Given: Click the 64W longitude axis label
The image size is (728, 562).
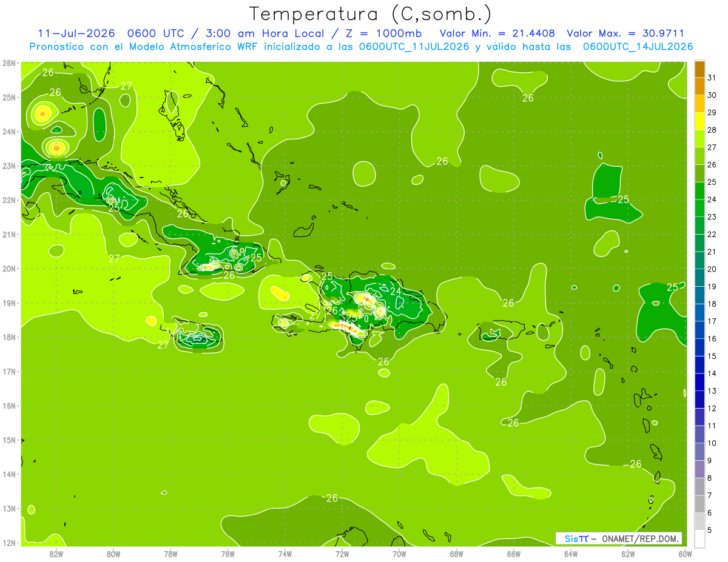Looking at the screenshot, I should click(x=571, y=554).
